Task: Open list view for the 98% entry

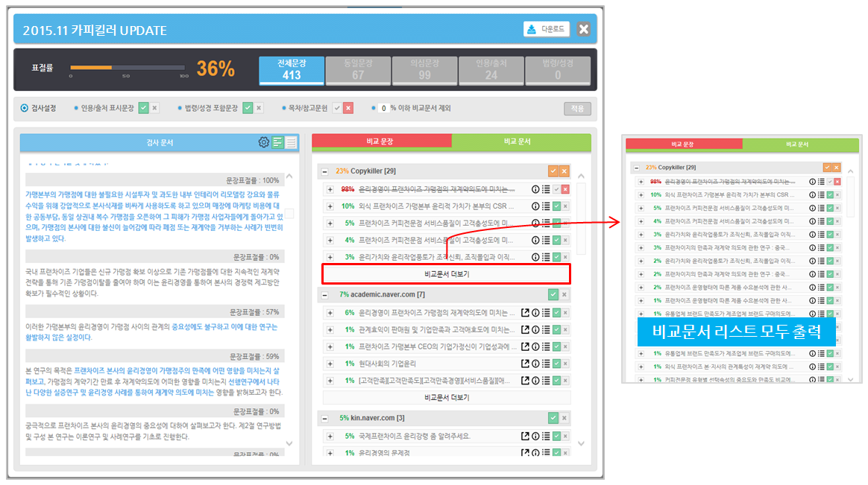Action: 546,189
